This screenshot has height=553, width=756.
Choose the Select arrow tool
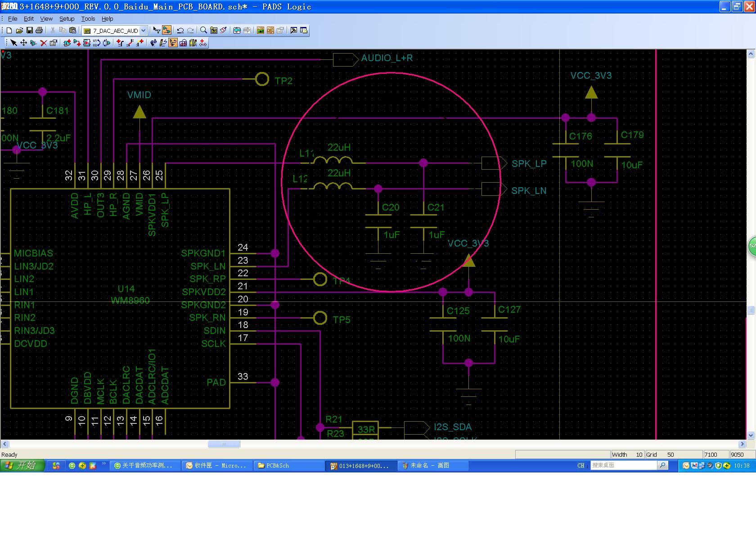click(x=13, y=43)
